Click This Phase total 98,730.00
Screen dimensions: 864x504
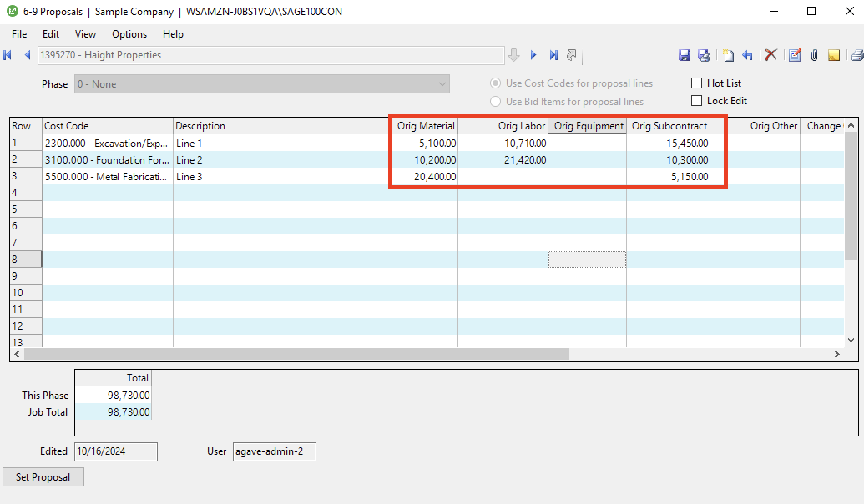point(113,395)
